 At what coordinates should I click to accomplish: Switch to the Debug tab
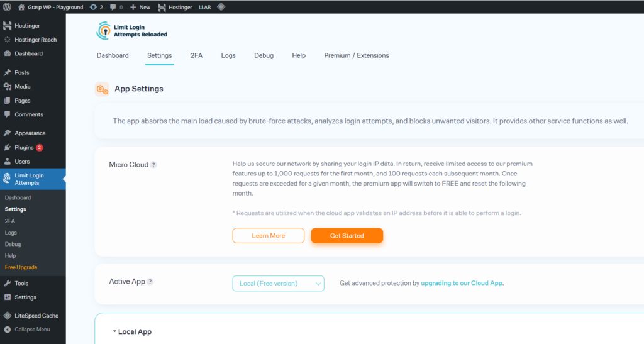coord(264,55)
